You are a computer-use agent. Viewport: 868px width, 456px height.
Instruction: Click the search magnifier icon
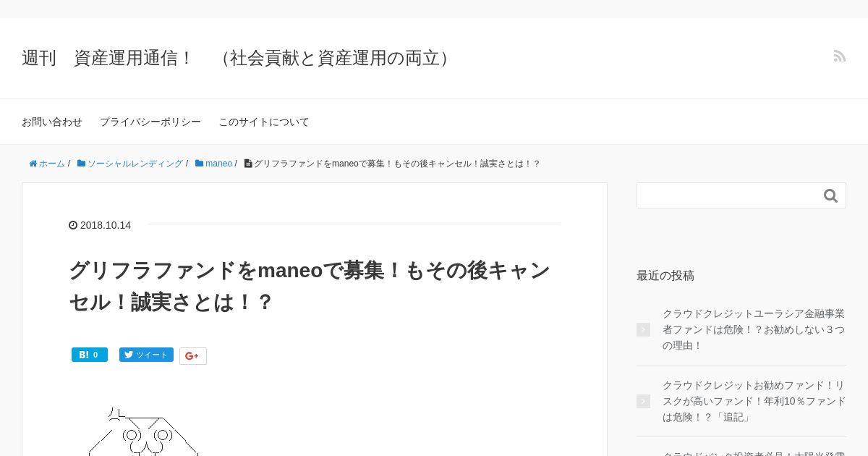coord(830,195)
